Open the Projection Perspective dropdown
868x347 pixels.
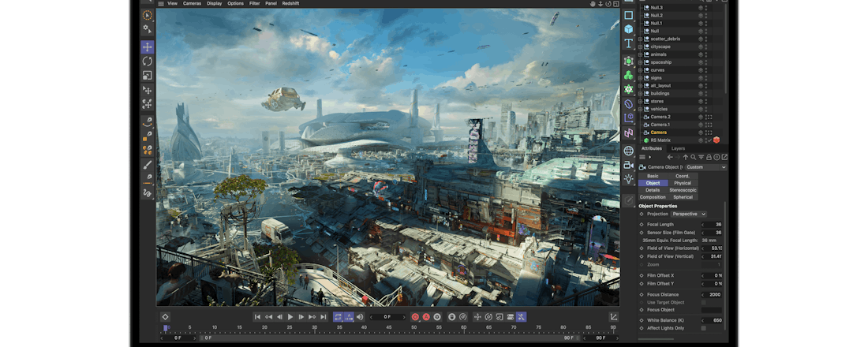click(689, 214)
